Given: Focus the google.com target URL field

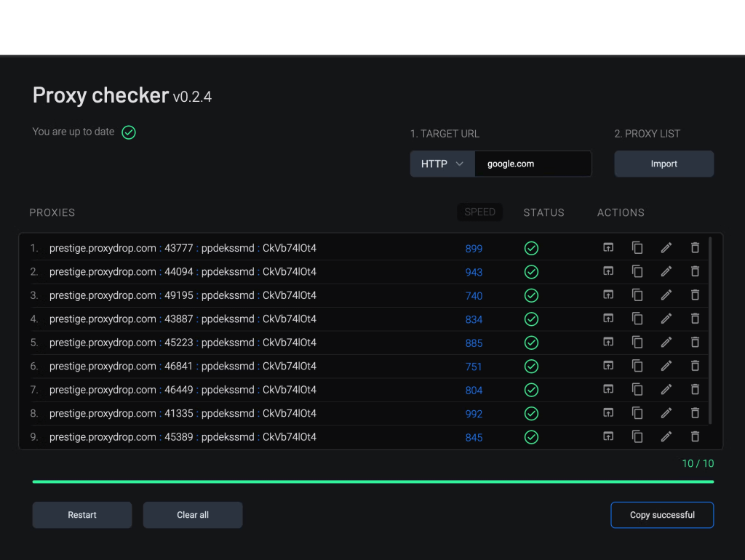Looking at the screenshot, I should click(x=533, y=164).
